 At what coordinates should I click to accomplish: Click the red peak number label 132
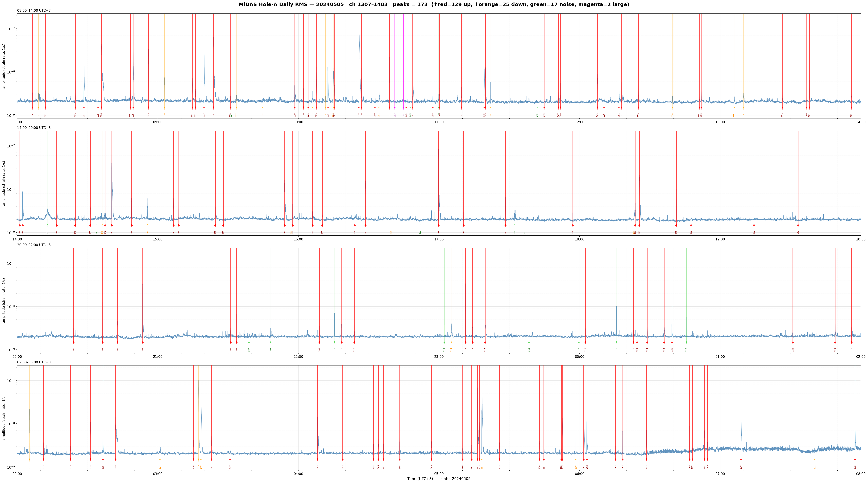[x=43, y=467]
